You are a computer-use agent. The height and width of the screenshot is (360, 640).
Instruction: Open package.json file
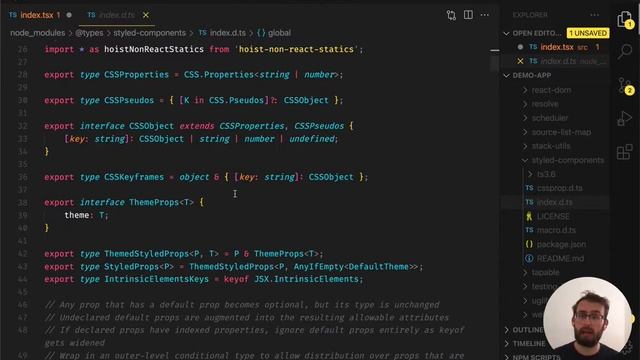click(561, 244)
